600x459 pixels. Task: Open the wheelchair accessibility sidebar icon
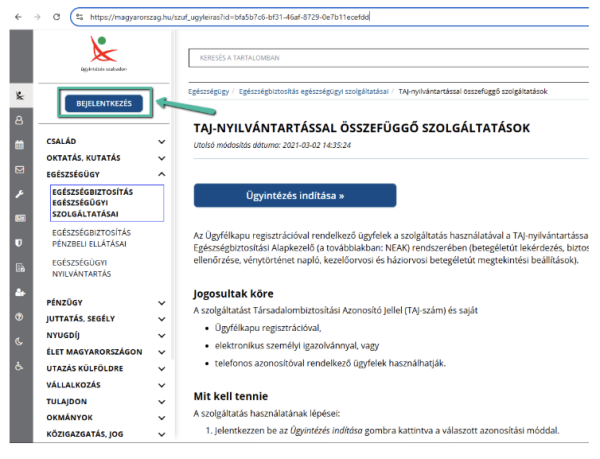[19, 366]
